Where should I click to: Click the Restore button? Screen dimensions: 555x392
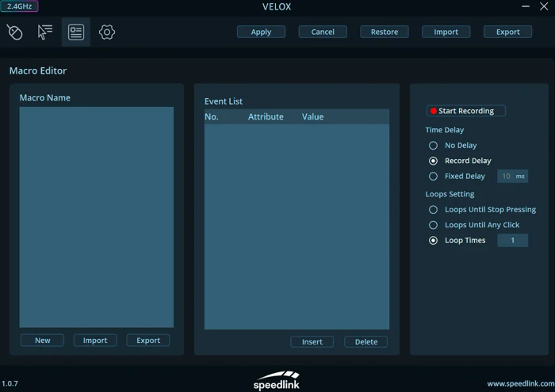pos(385,32)
